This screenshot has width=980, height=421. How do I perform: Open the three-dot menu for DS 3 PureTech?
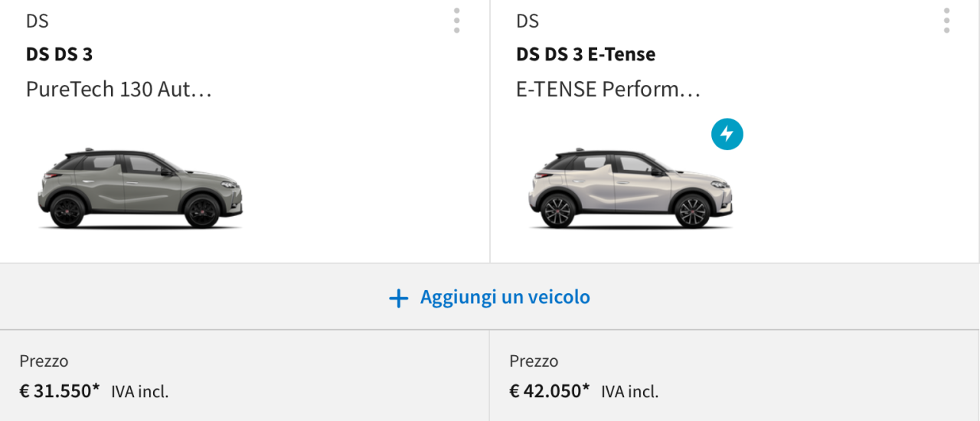456,21
